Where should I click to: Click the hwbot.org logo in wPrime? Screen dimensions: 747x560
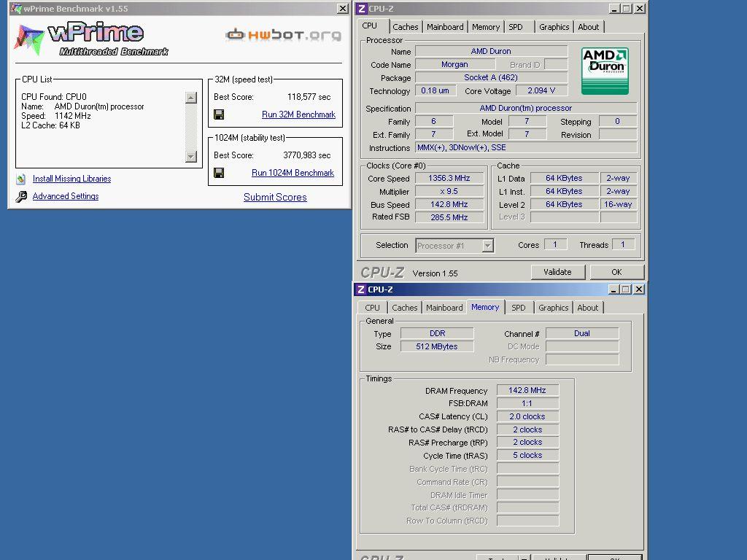click(283, 35)
